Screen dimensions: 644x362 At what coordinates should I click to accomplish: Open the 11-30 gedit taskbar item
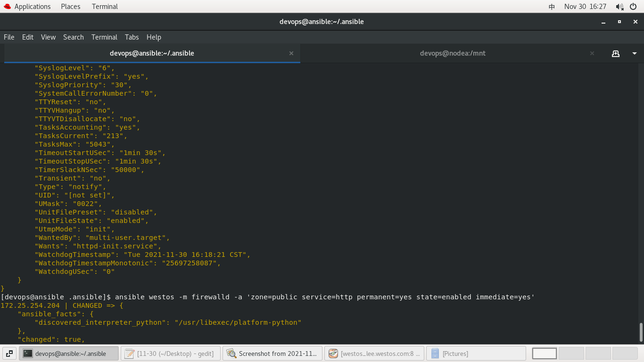(171, 354)
